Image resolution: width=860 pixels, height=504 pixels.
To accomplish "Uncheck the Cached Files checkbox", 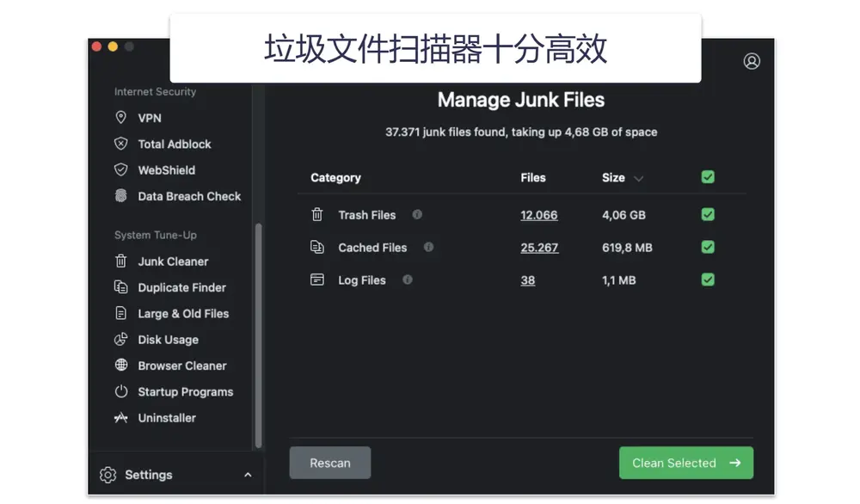I will click(x=708, y=247).
